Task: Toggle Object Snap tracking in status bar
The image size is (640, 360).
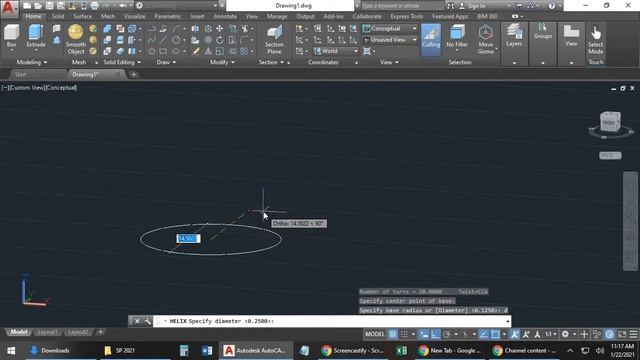Action: click(484, 334)
